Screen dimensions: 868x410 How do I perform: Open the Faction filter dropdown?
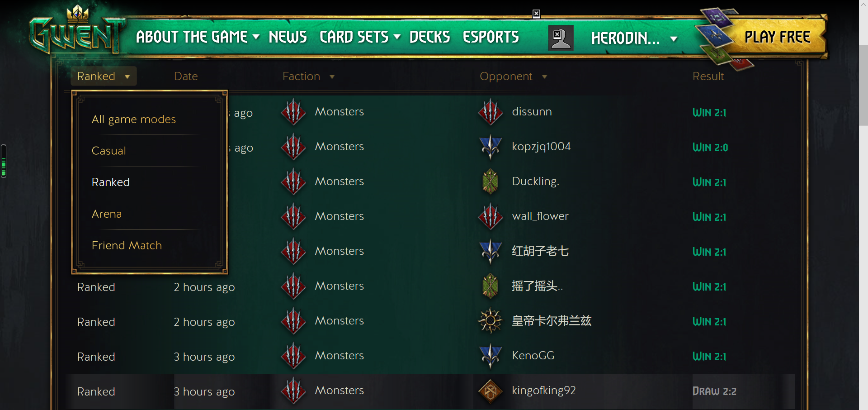(309, 76)
